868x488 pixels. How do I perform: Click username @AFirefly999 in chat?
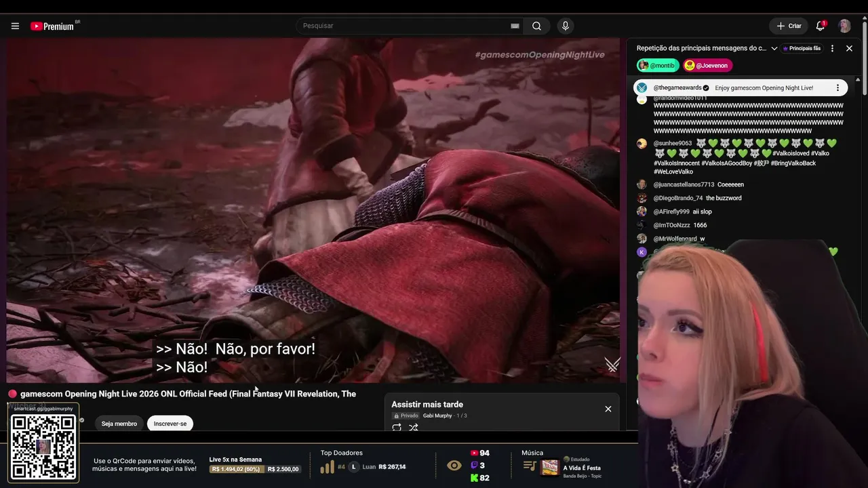point(671,211)
